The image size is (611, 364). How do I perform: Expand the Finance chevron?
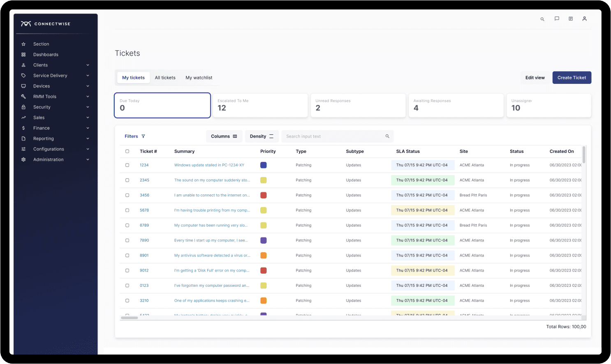88,128
